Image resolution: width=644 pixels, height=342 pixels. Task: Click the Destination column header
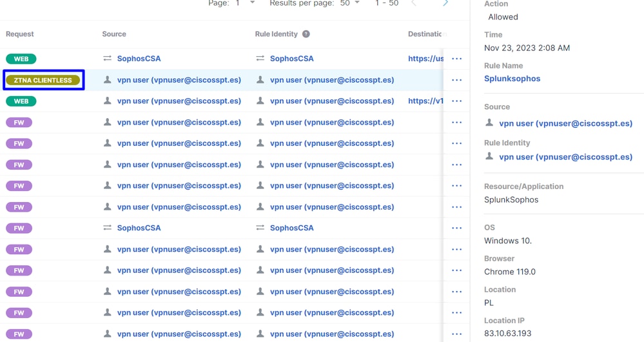pyautogui.click(x=425, y=34)
